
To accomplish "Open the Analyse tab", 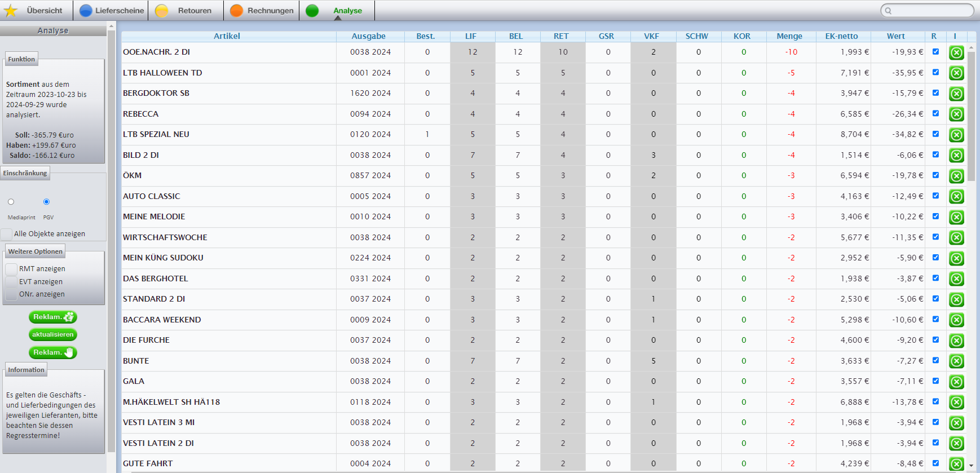I will click(347, 11).
